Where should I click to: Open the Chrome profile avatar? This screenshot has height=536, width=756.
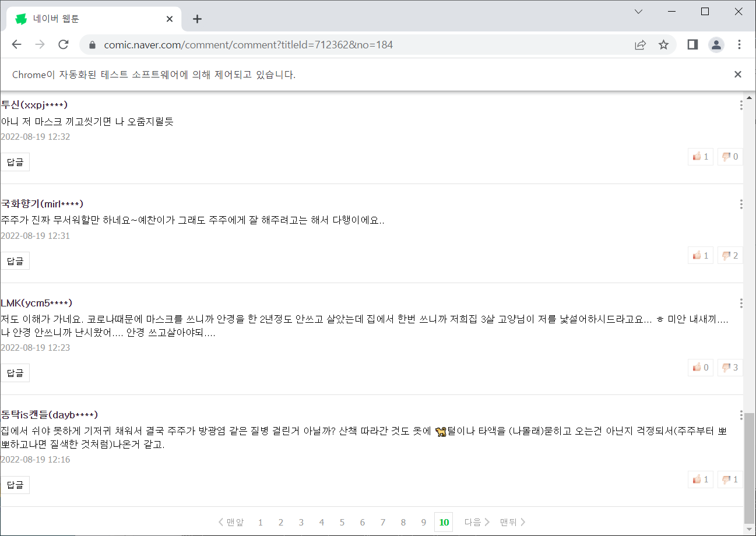pos(716,45)
